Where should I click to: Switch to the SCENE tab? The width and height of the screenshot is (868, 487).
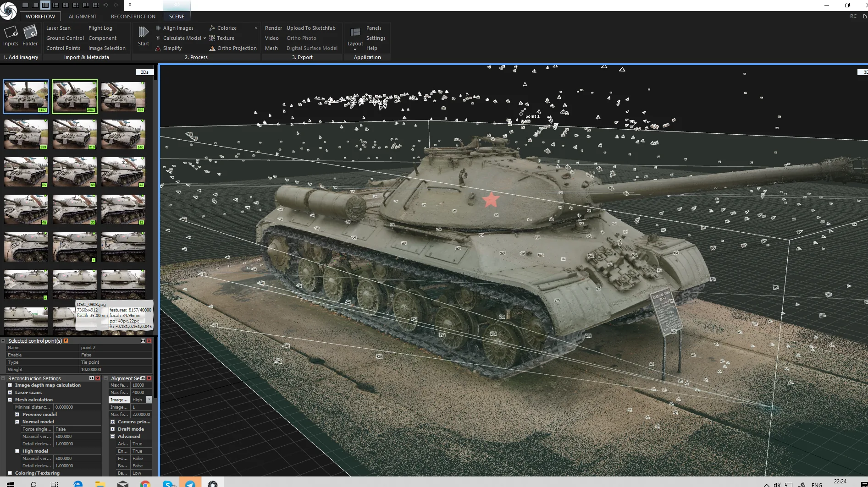[x=177, y=16]
